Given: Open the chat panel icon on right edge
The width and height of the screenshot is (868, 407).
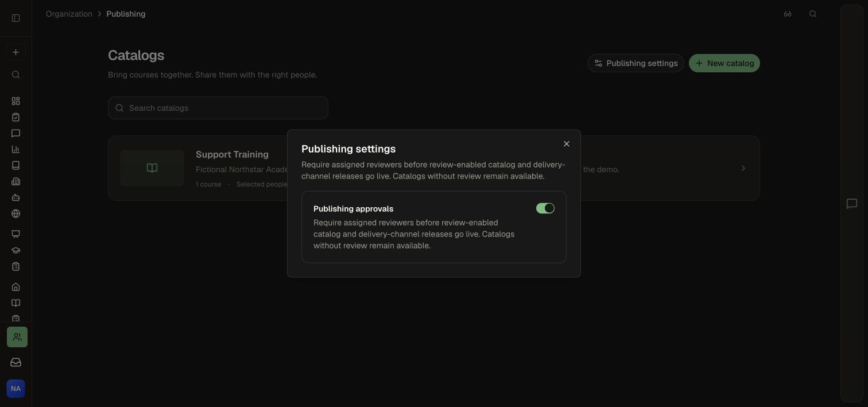Looking at the screenshot, I should (852, 204).
